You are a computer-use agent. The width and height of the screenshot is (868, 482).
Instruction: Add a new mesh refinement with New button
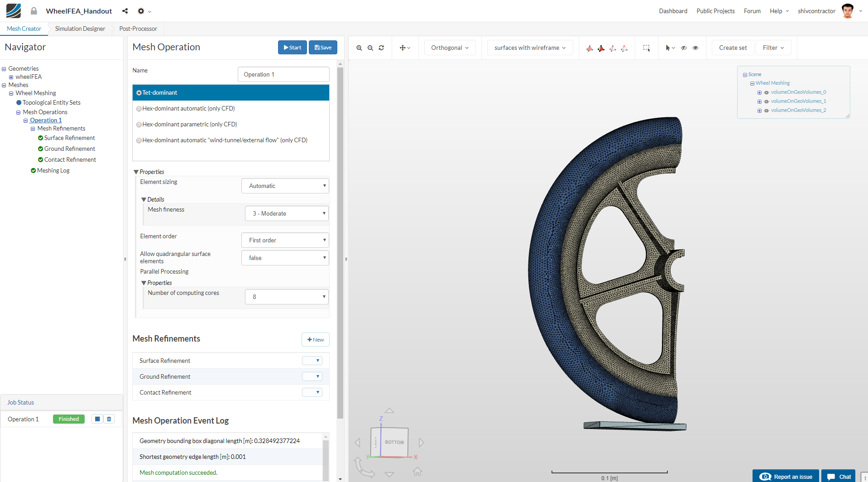click(315, 340)
